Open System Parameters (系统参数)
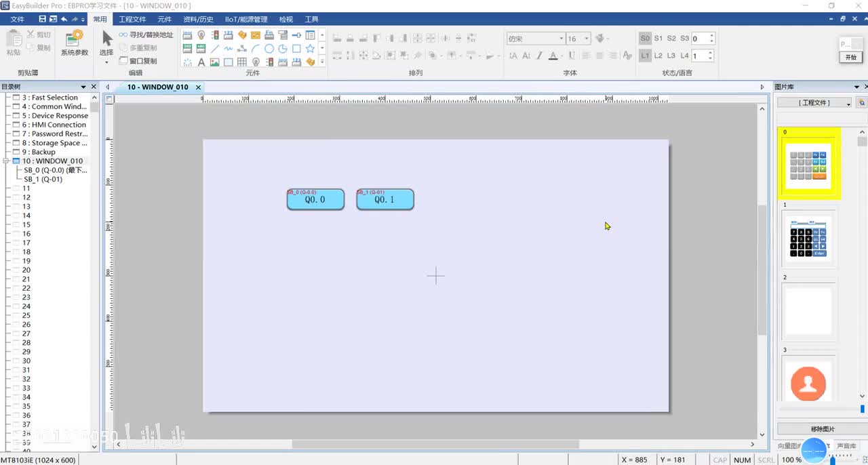 pyautogui.click(x=75, y=43)
